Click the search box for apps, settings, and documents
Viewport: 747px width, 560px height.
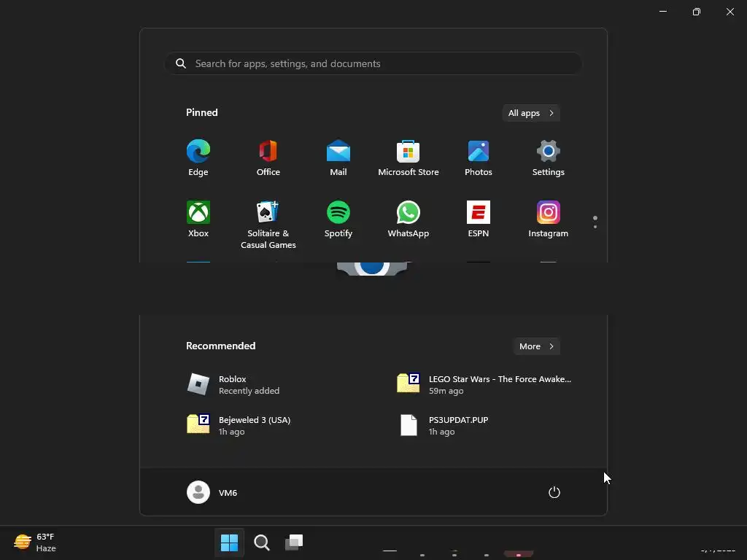tap(373, 63)
